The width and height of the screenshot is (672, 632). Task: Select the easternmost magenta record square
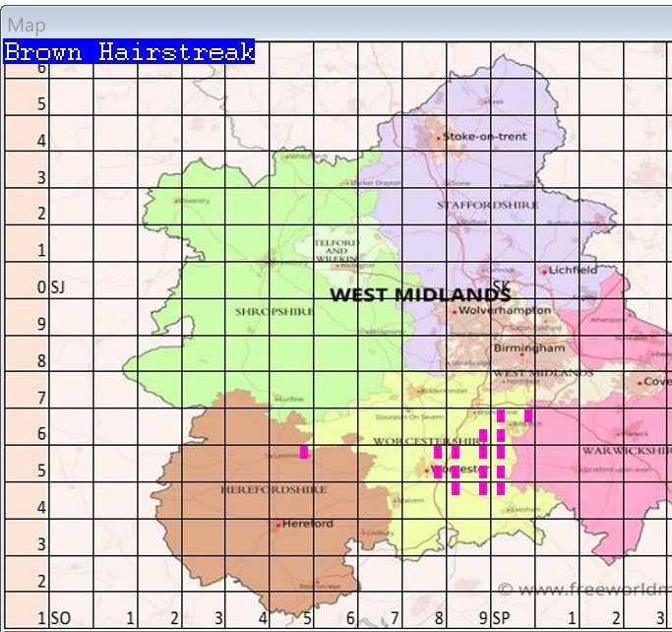[x=528, y=415]
